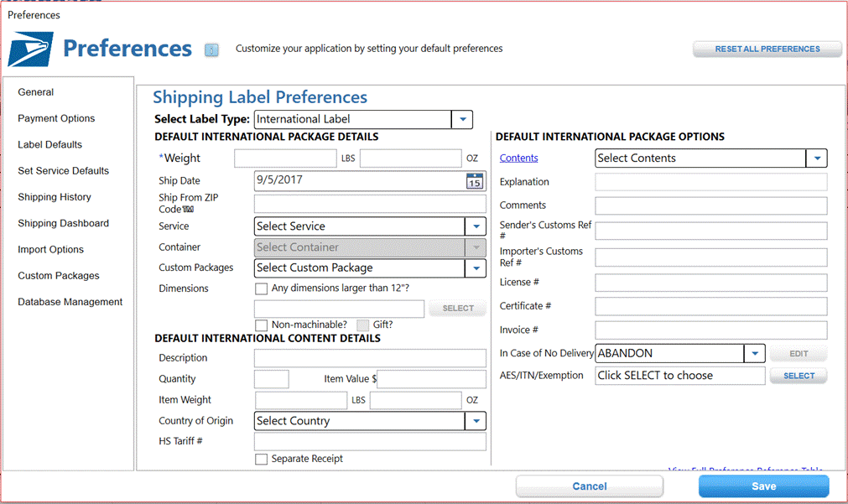Click the USPS eagle logo
Screen dimensions: 848x504
pos(31,49)
